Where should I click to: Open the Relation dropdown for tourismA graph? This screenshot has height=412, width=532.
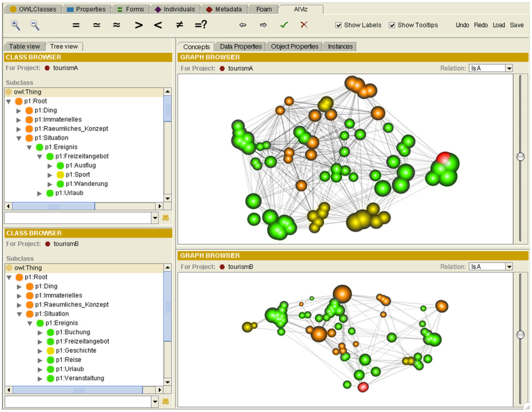[x=509, y=68]
